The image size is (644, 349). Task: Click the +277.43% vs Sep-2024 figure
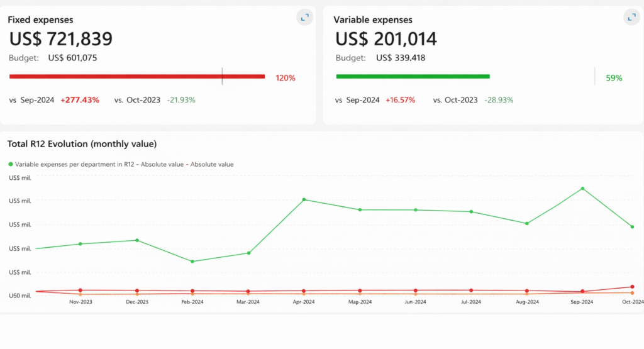pyautogui.click(x=80, y=100)
